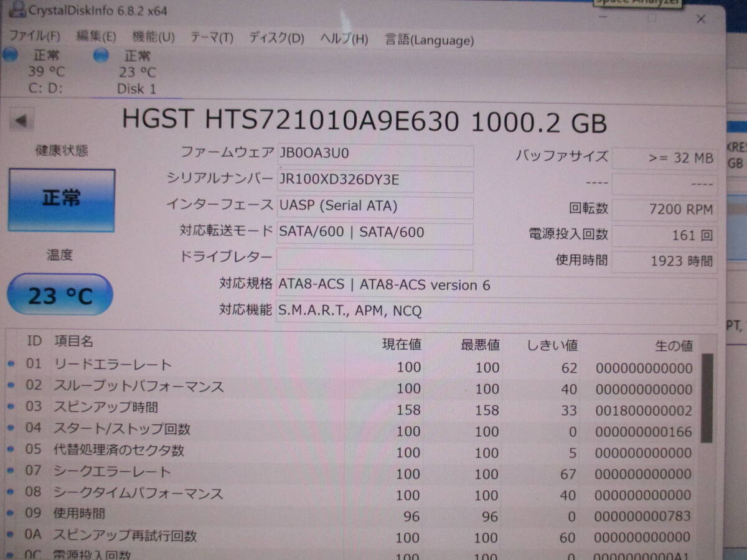Select the シークタイムパフォーマンス row

(x=352, y=494)
